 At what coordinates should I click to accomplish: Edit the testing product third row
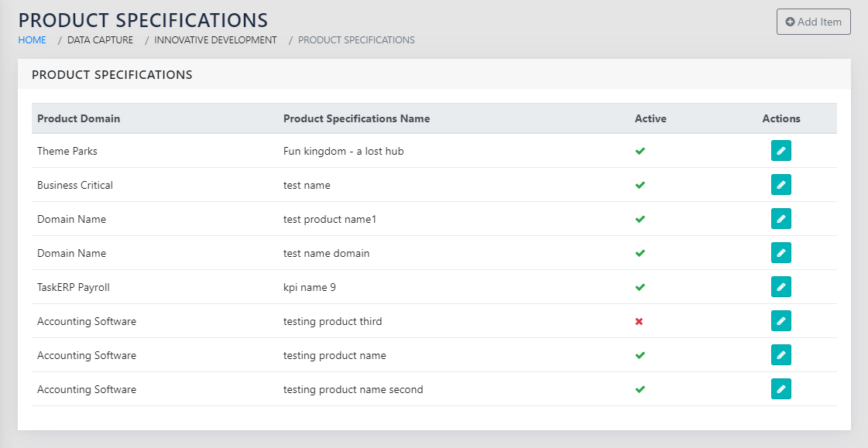pos(781,321)
